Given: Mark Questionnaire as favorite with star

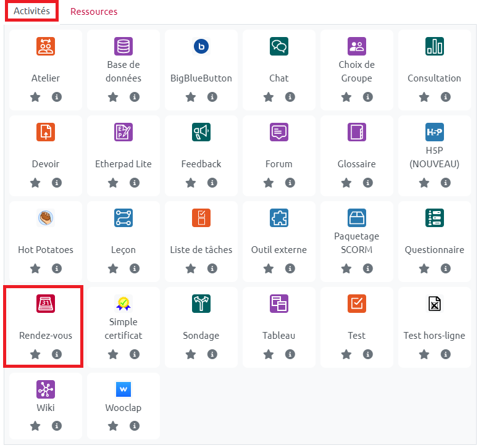Looking at the screenshot, I should tap(424, 268).
